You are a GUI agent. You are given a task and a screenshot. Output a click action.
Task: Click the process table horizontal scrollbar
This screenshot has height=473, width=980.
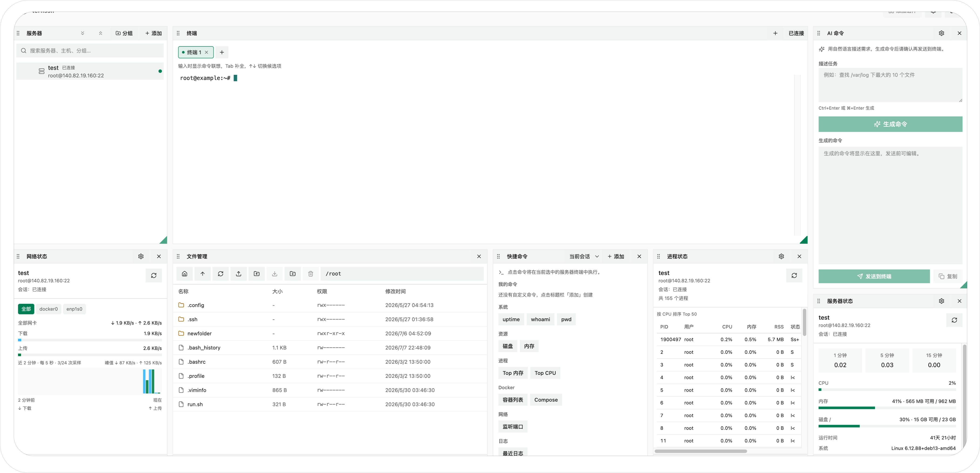(701, 451)
